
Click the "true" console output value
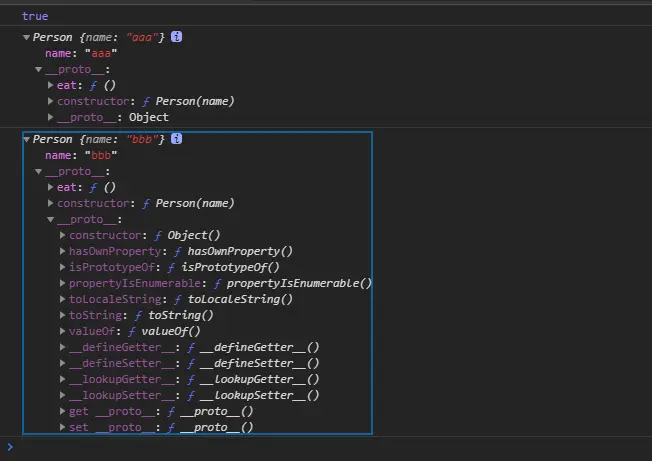[x=35, y=16]
